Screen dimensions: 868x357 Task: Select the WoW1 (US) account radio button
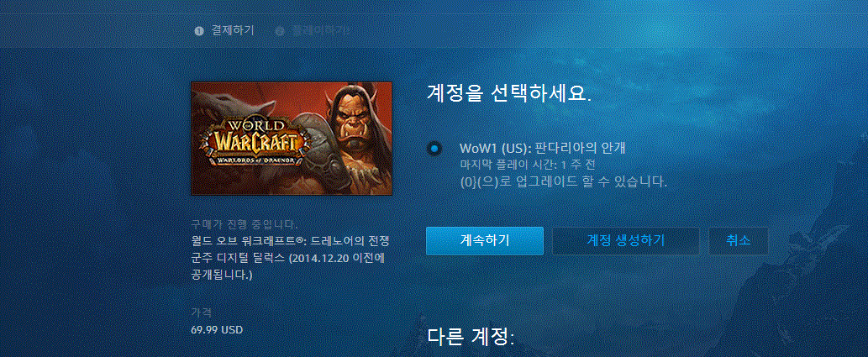(434, 149)
